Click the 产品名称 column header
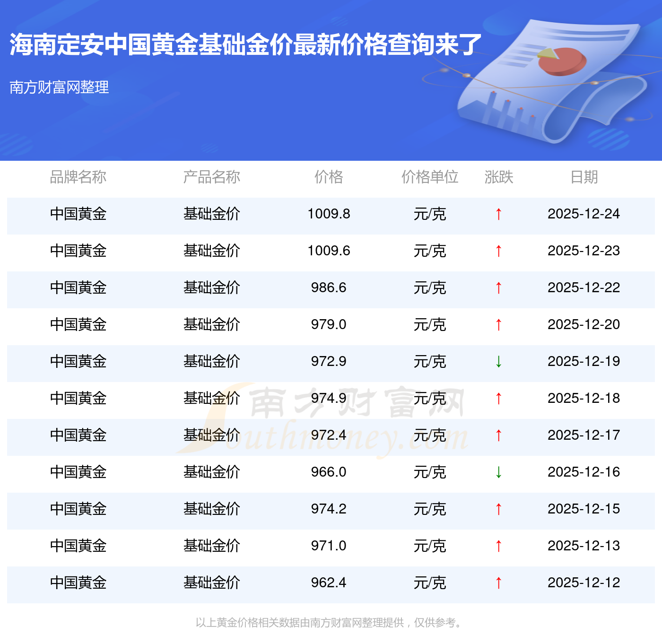Viewport: 662px width, 644px height. 211,177
